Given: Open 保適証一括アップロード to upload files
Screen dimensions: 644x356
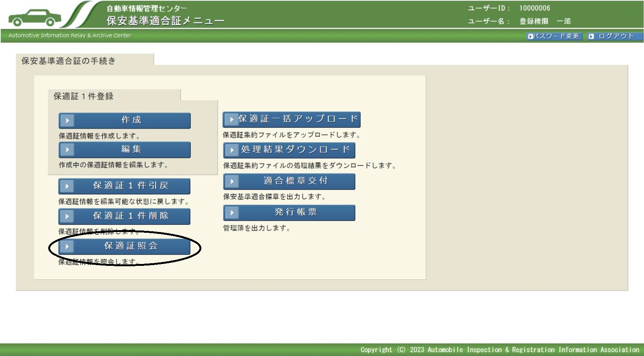Looking at the screenshot, I should point(291,119).
